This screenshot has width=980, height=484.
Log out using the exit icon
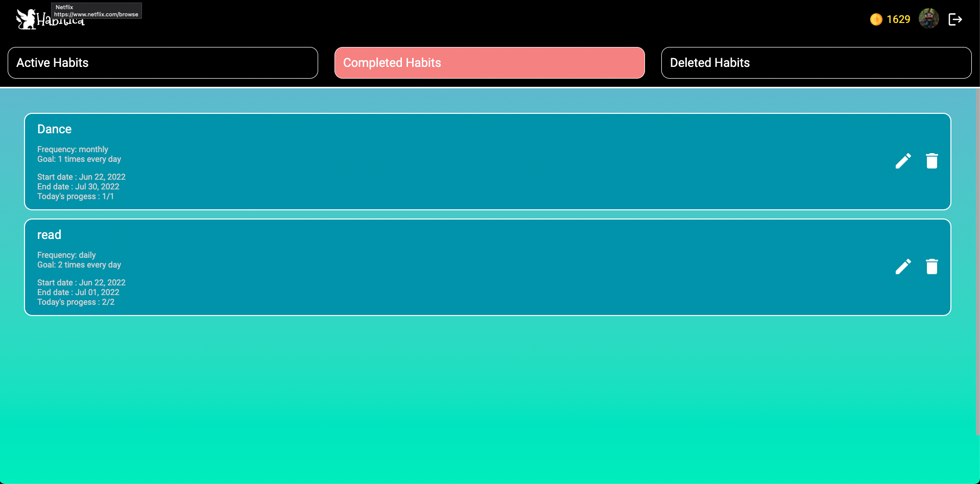pyautogui.click(x=954, y=19)
